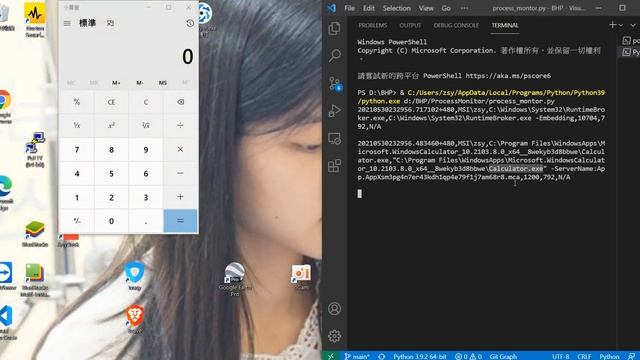
Task: Open errors and warnings status item
Action: (469, 356)
